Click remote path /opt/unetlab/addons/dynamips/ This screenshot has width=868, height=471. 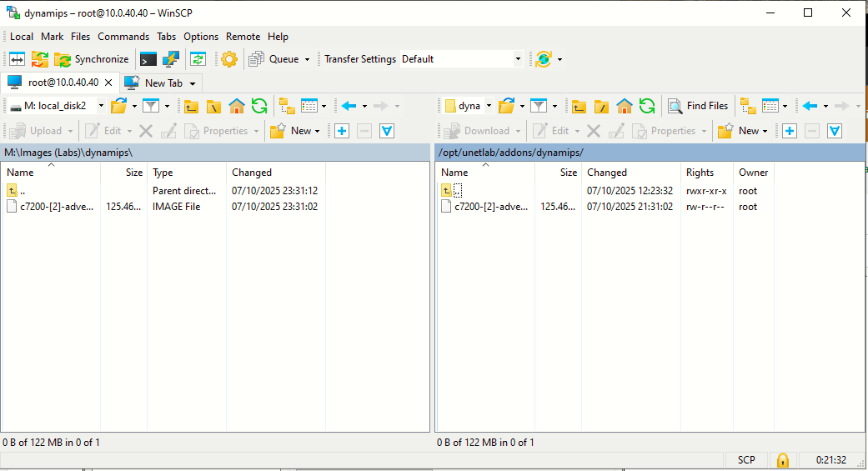(511, 153)
